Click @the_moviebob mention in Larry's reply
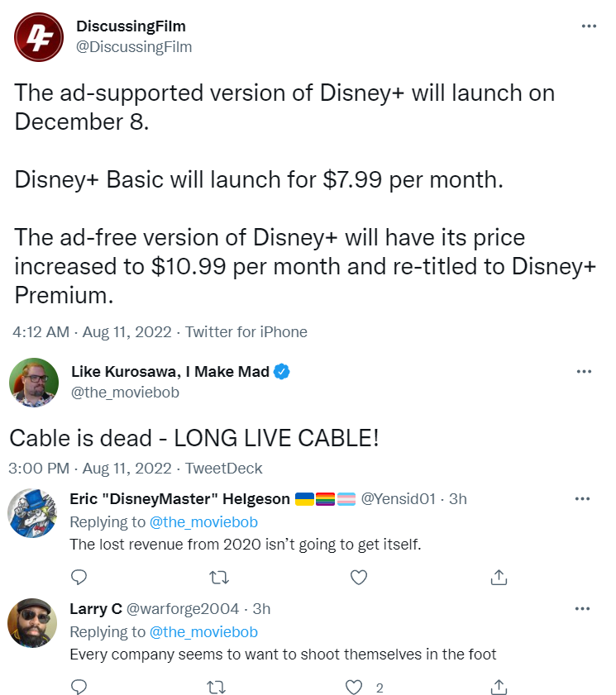Viewport: 616px width, 695px height. (203, 632)
